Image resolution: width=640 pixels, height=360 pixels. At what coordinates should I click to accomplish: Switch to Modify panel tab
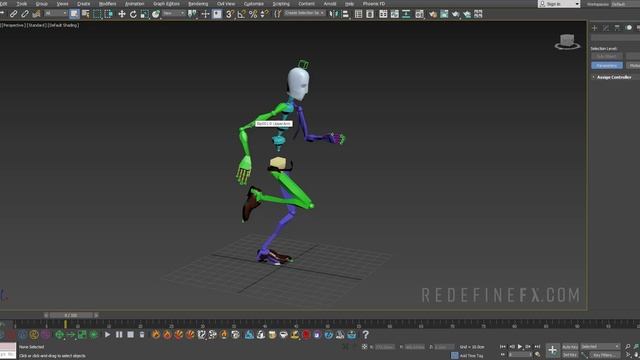(x=606, y=28)
